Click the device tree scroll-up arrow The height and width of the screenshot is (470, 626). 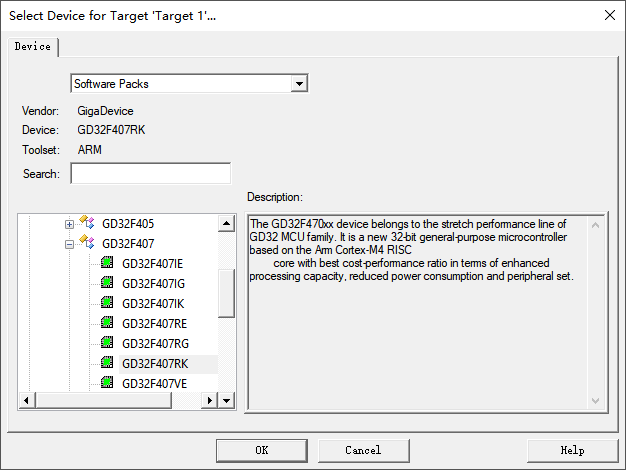226,223
